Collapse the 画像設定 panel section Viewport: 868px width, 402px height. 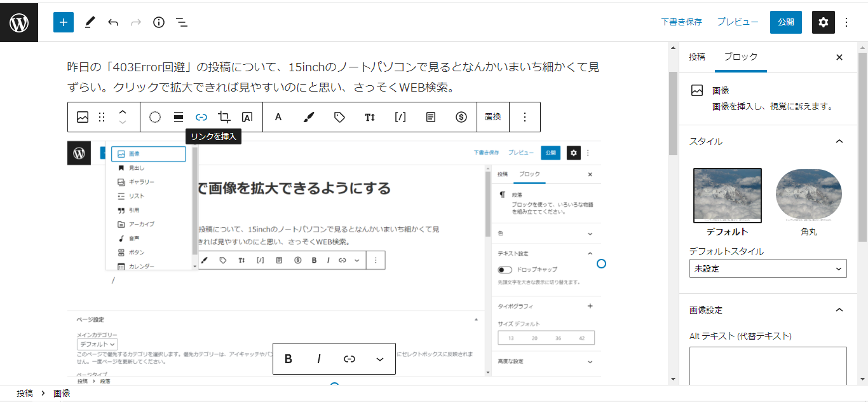click(839, 310)
